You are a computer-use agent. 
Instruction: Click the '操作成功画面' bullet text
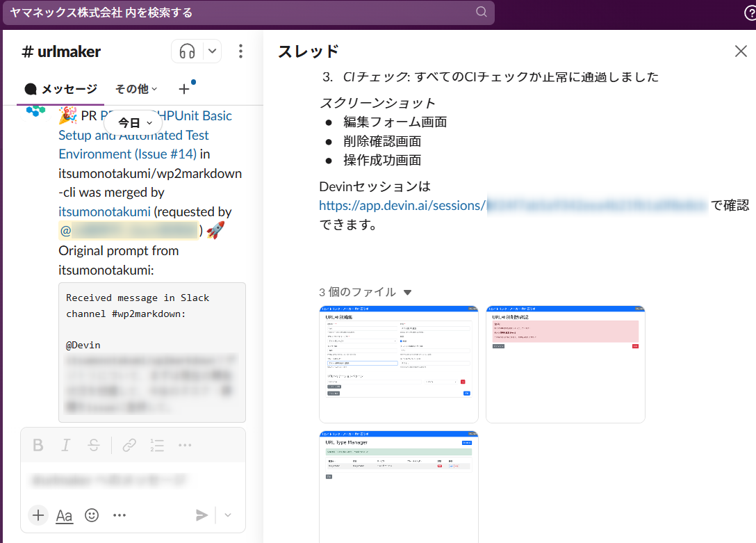[382, 160]
